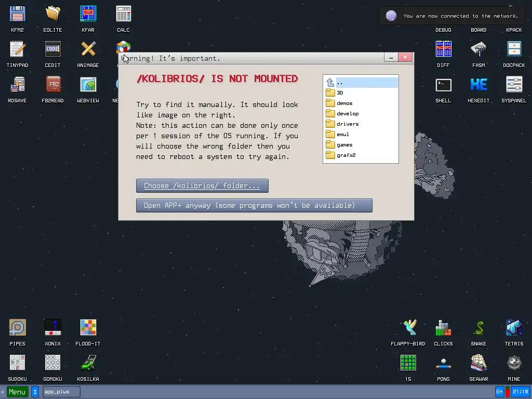Switch keyboard layout via En indicator
This screenshot has height=399, width=532.
point(499,392)
